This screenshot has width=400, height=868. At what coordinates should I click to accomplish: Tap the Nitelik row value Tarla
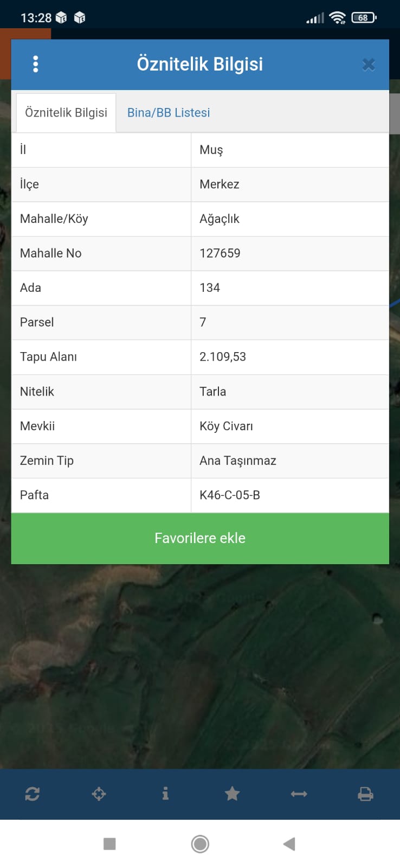click(212, 391)
